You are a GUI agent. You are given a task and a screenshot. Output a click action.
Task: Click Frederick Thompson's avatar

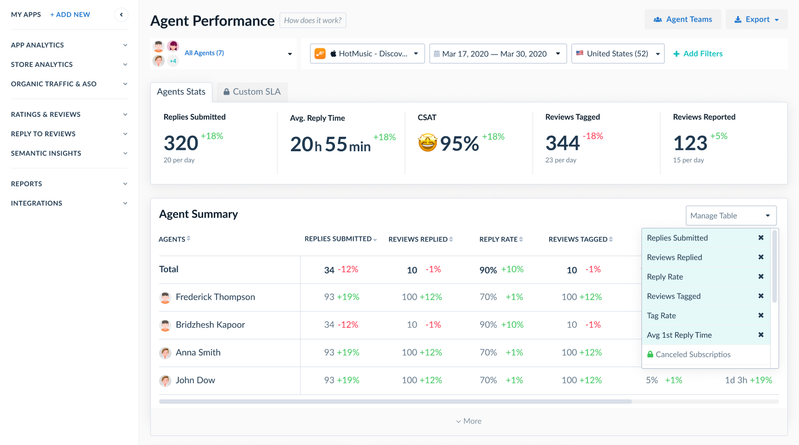click(x=165, y=297)
